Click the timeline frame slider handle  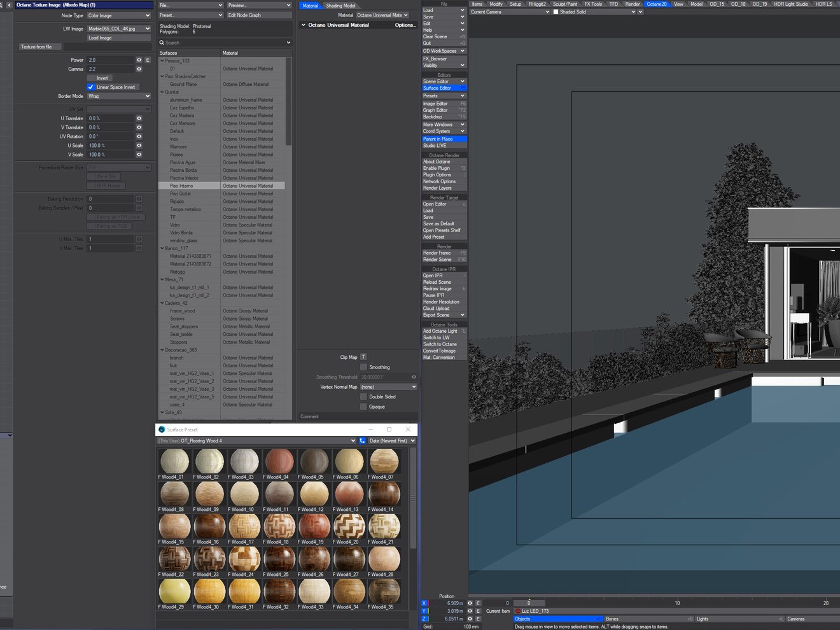(529, 603)
